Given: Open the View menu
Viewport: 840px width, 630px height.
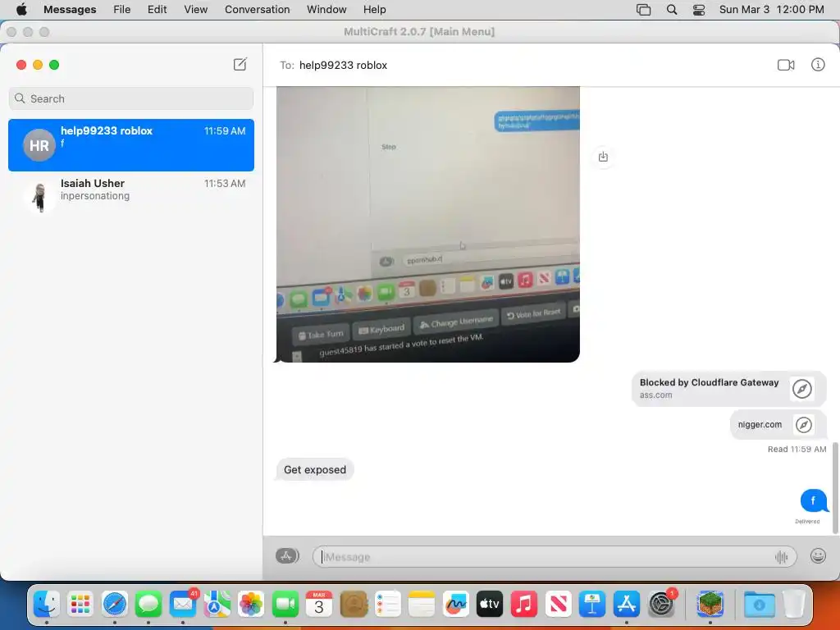Looking at the screenshot, I should (195, 9).
